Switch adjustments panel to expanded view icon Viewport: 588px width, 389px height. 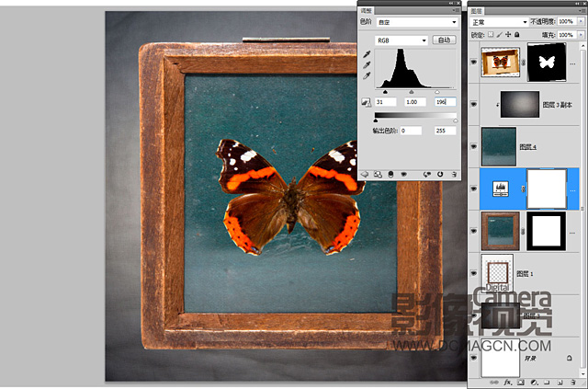pyautogui.click(x=378, y=175)
